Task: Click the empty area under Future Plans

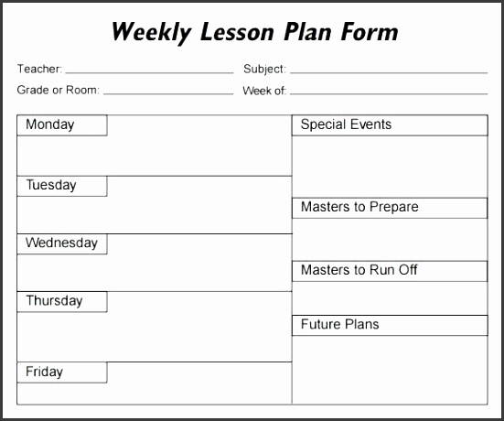Action: pos(390,370)
